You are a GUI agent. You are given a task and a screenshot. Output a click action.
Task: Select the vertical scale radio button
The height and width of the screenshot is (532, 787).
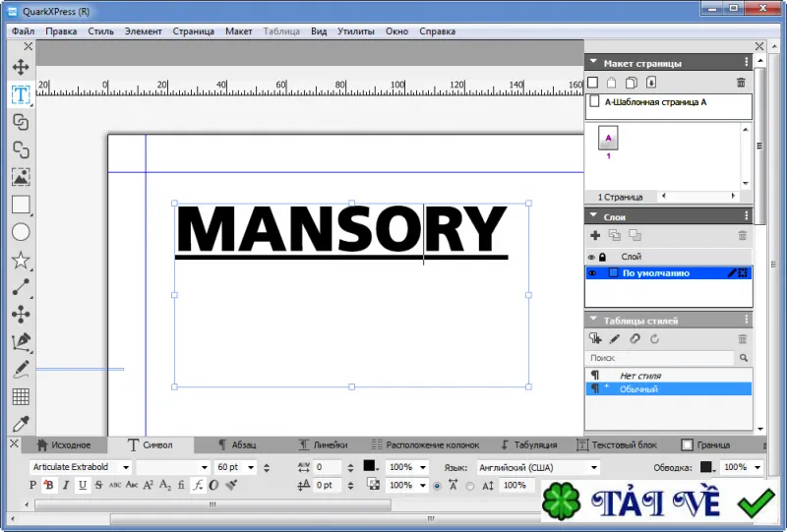(470, 486)
